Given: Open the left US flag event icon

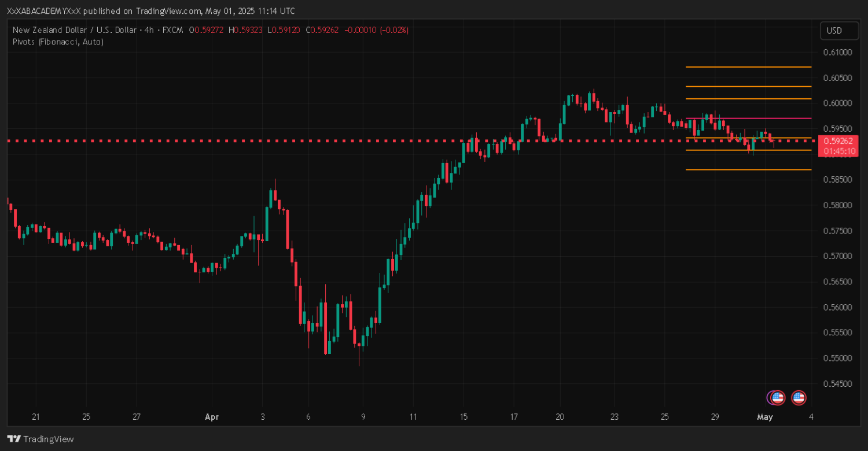Looking at the screenshot, I should 778,397.
